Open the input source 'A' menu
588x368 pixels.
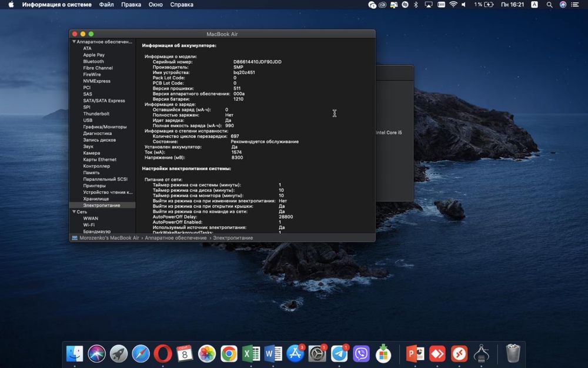(534, 5)
